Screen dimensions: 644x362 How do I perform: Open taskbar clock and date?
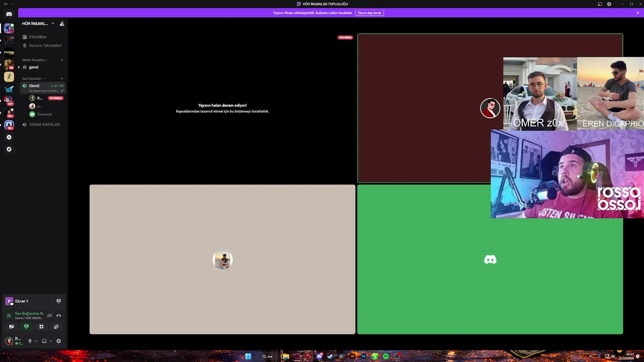coord(626,356)
